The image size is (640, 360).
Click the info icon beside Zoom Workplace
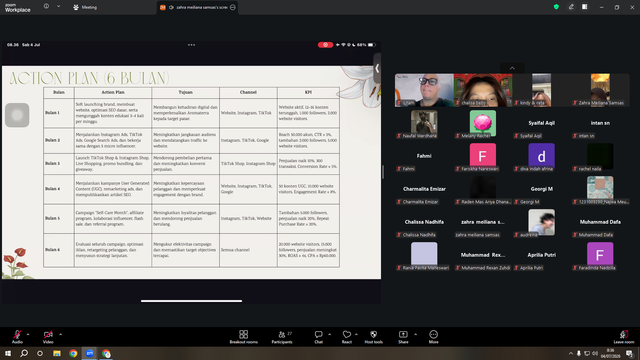pyautogui.click(x=46, y=7)
